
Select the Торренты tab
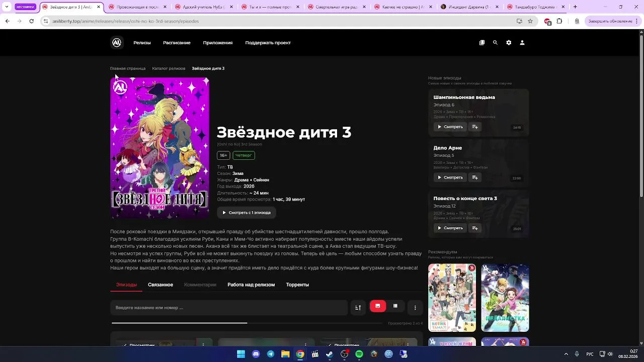point(297,285)
